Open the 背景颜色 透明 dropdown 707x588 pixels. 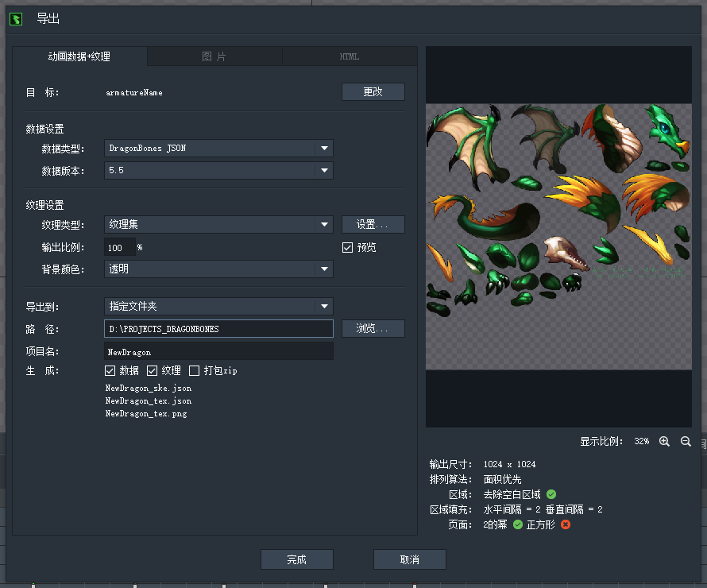coord(218,269)
